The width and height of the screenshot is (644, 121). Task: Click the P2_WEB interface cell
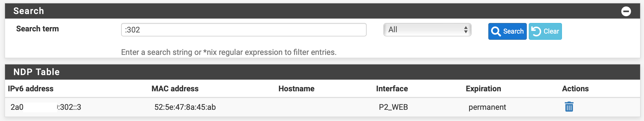pyautogui.click(x=393, y=107)
